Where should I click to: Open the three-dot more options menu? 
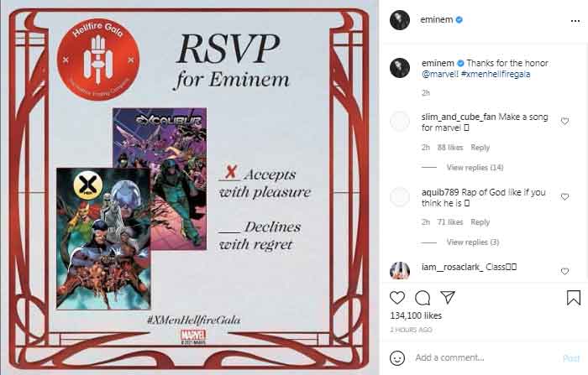coord(575,21)
